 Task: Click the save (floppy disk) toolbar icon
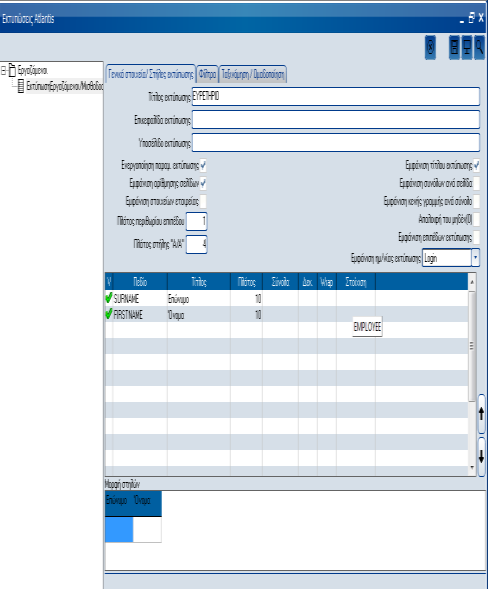point(454,47)
